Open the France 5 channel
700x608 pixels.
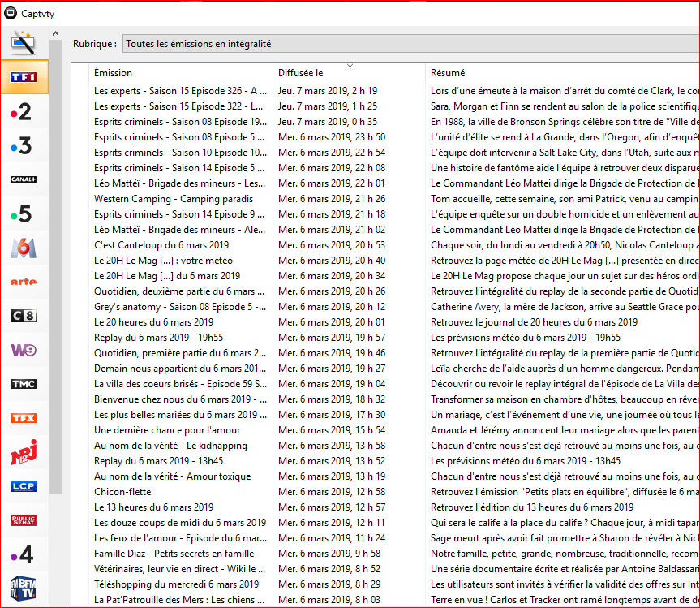(24, 213)
